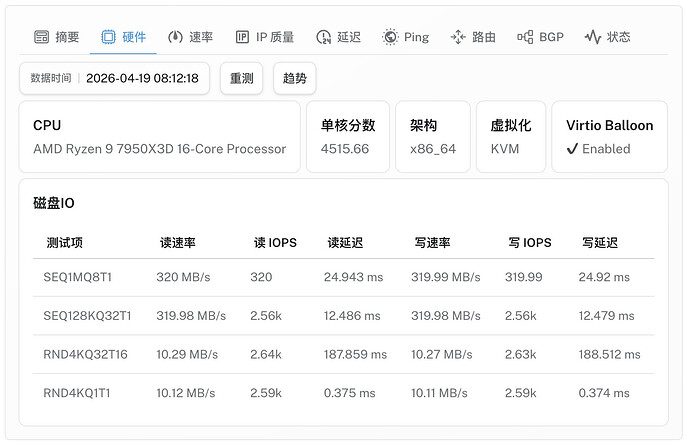Click the 重测 retest button
This screenshot has height=443, width=690.
coord(242,78)
